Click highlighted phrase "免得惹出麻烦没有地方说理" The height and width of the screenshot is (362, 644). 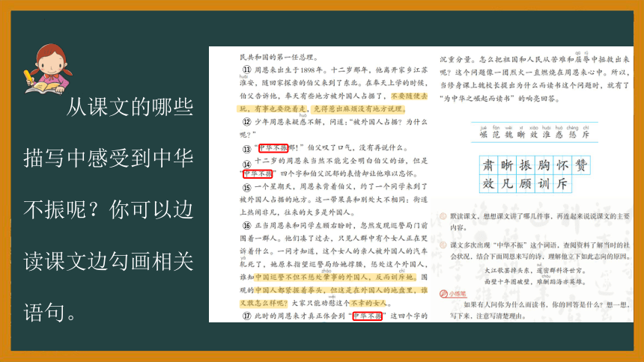pos(359,108)
